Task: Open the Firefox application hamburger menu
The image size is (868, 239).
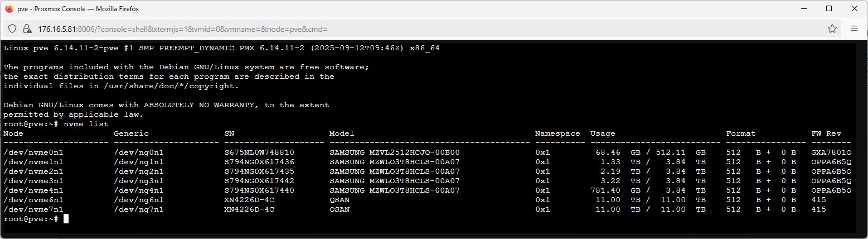Action: (854, 28)
